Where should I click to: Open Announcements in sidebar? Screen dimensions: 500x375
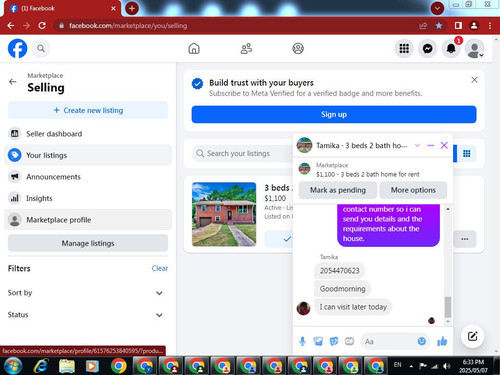[88, 177]
